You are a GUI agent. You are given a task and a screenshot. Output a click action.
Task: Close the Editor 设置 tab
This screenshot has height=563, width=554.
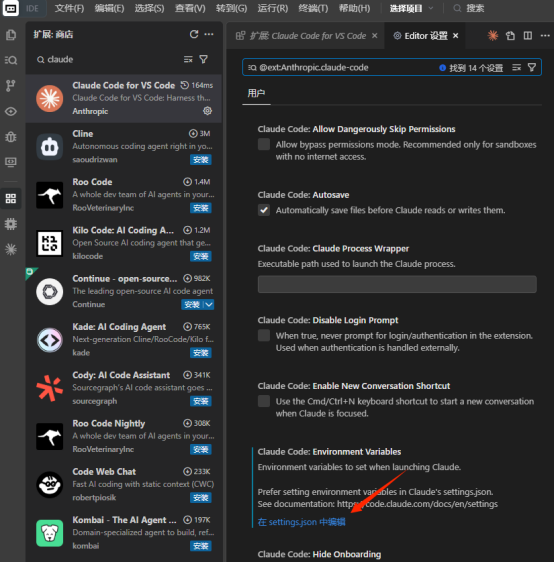tap(456, 36)
